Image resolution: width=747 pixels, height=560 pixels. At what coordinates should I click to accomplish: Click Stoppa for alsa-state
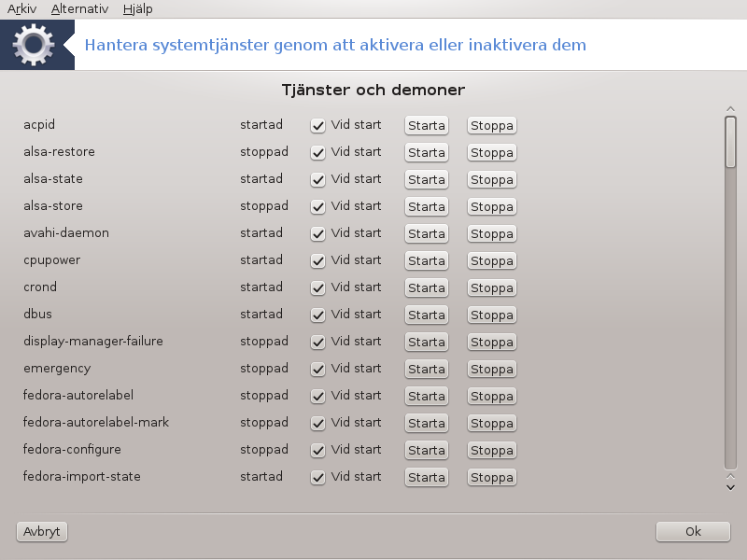pyautogui.click(x=492, y=180)
